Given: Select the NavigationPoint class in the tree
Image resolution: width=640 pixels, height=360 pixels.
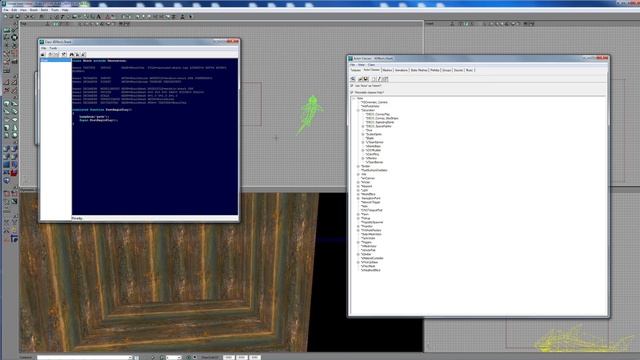Looking at the screenshot, I should click(371, 198).
